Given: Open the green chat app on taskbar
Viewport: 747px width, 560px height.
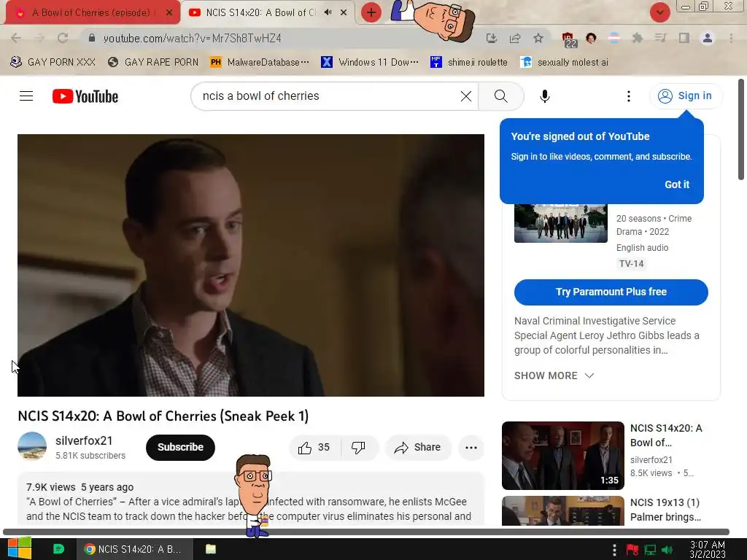Looking at the screenshot, I should click(x=58, y=548).
